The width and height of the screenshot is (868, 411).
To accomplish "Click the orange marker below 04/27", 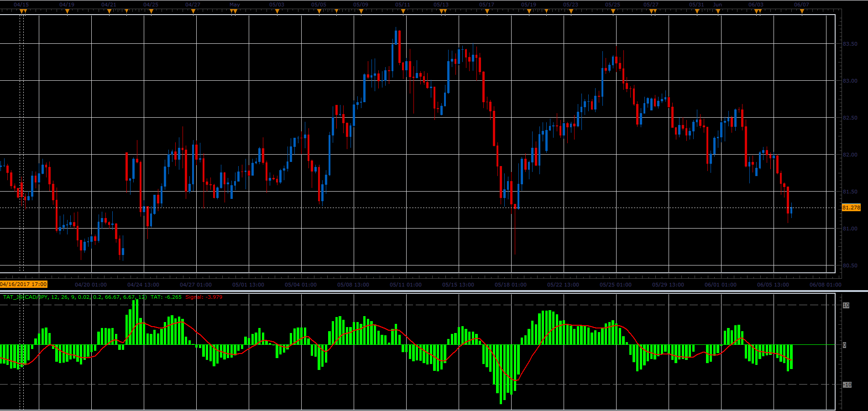I will [193, 11].
